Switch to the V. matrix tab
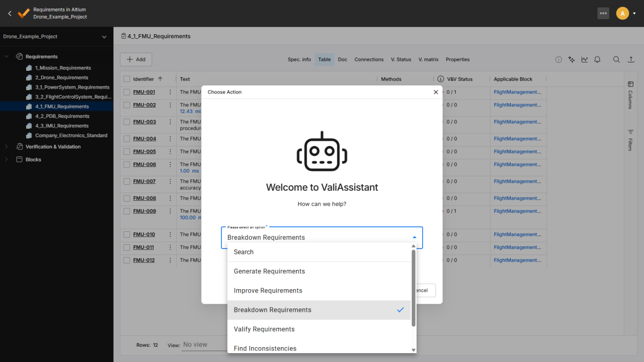The width and height of the screenshot is (644, 362). pyautogui.click(x=429, y=59)
